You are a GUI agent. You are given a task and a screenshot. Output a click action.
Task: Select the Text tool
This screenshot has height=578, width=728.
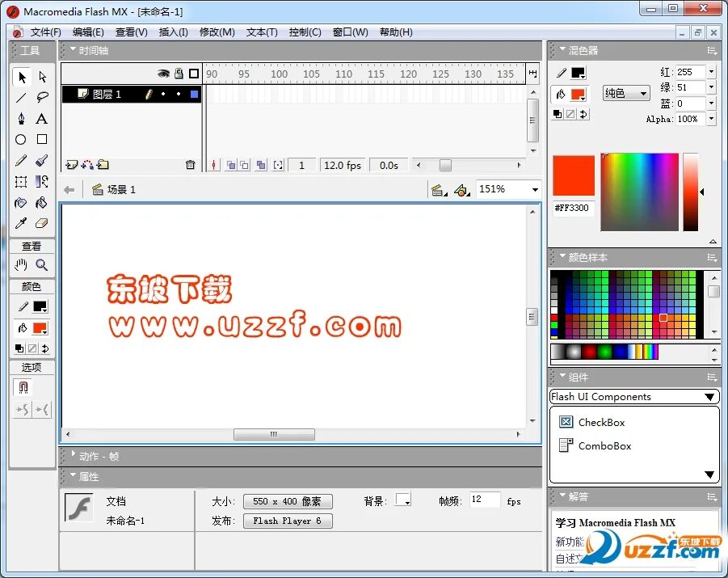click(42, 119)
